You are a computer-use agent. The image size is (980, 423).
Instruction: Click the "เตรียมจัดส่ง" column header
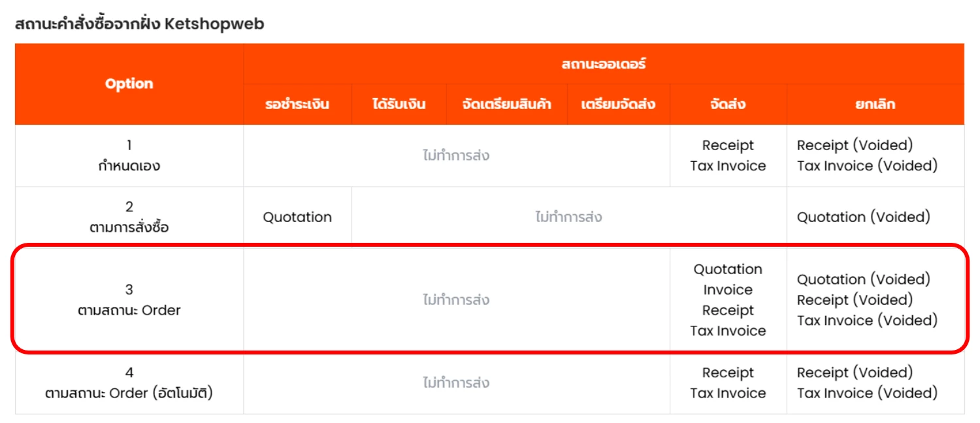click(617, 104)
